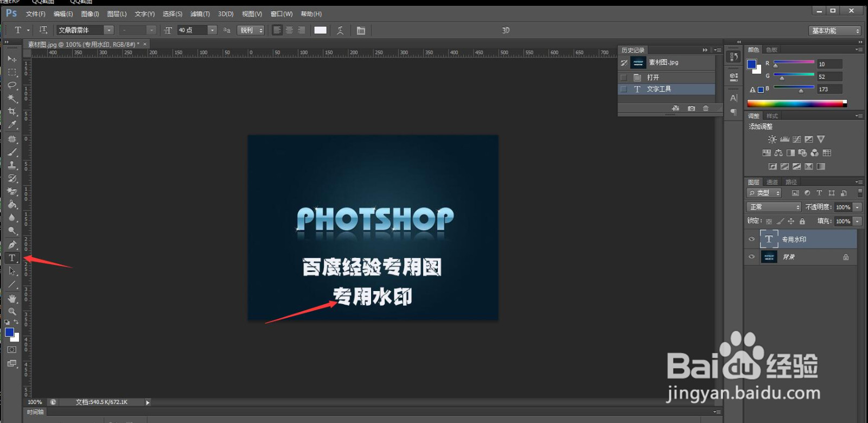Hide the 专用水印 text layer
This screenshot has height=423, width=868.
tap(751, 239)
